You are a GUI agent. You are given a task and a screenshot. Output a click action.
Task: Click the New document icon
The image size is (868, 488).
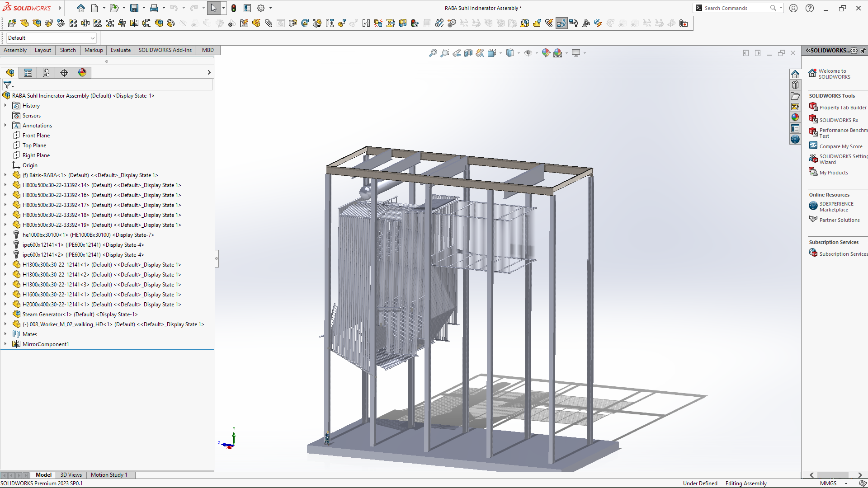94,8
